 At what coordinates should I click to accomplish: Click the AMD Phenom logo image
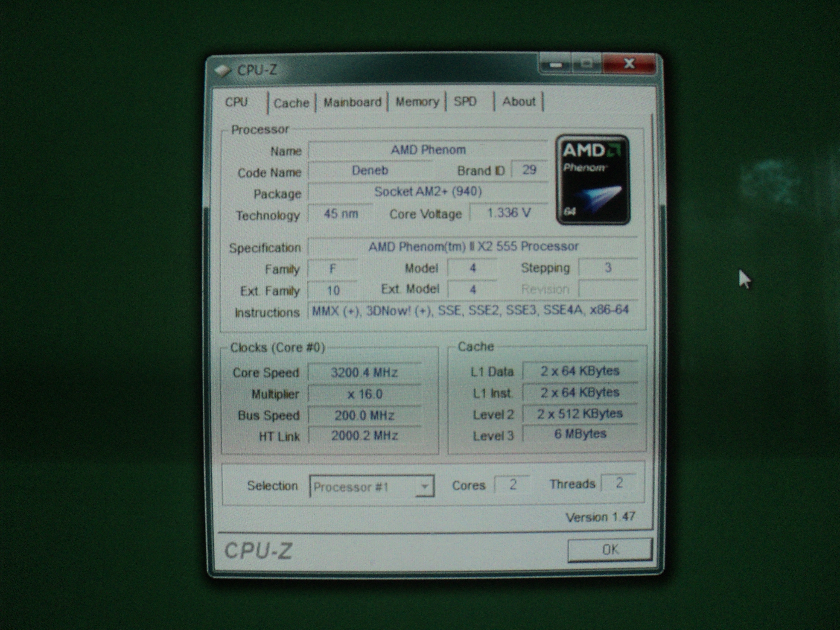pyautogui.click(x=593, y=180)
